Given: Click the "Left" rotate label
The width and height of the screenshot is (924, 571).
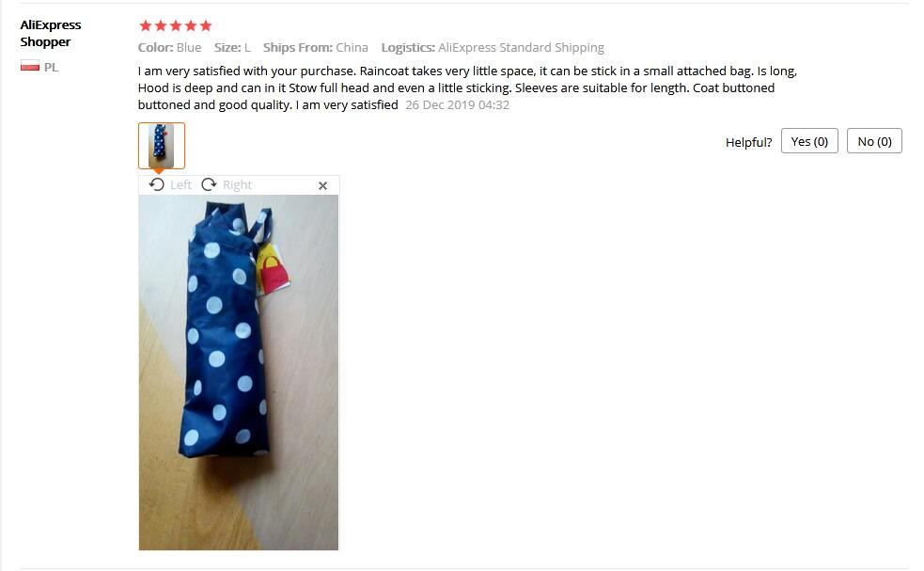Looking at the screenshot, I should tap(180, 185).
